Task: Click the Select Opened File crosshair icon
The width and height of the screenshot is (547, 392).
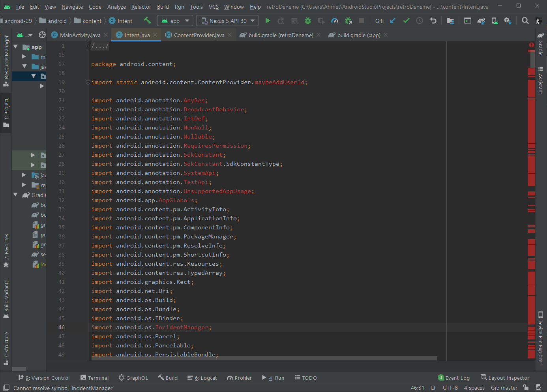Action: coord(42,35)
